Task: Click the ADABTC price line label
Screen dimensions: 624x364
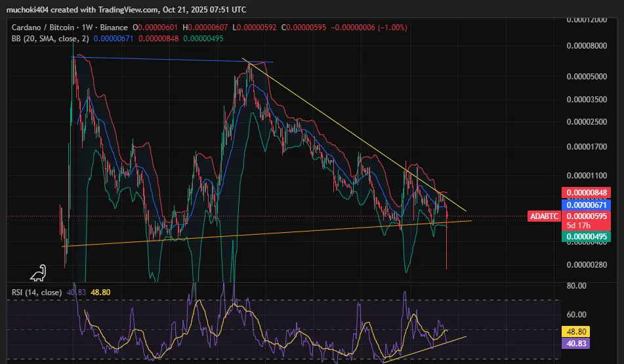Action: point(544,216)
